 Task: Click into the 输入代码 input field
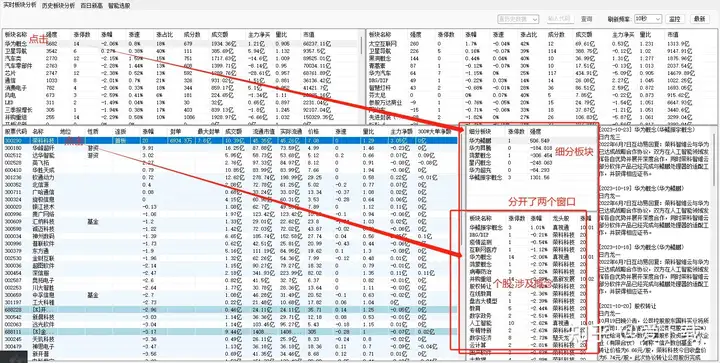click(x=559, y=19)
